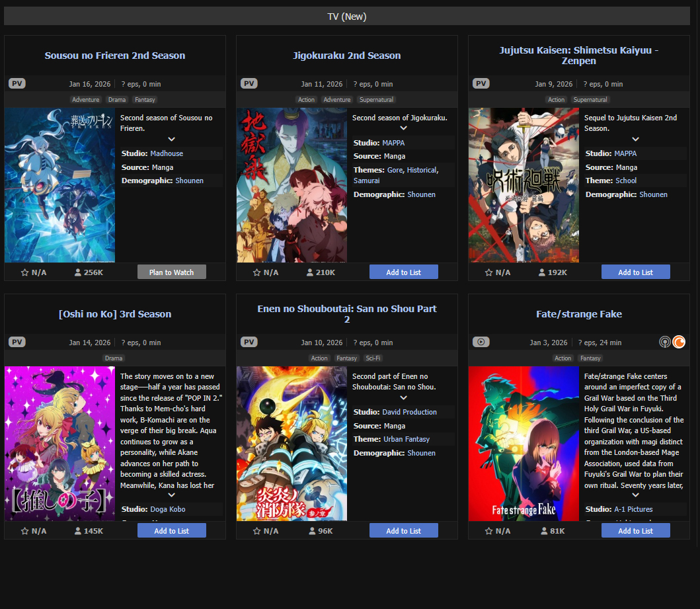Open the Madhouse studio link

(x=167, y=153)
